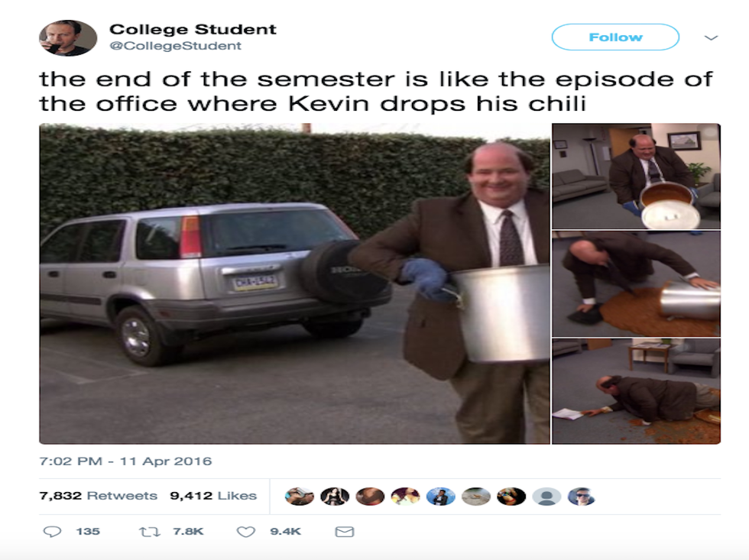Expand the tweet options chevron

coord(712,37)
